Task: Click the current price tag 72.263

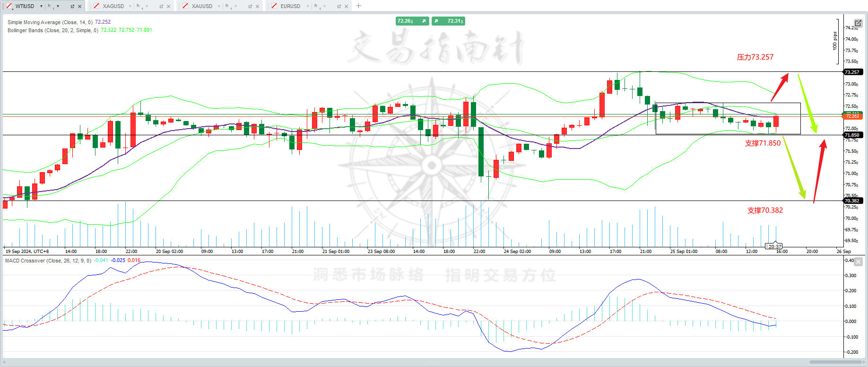Action: pyautogui.click(x=852, y=116)
